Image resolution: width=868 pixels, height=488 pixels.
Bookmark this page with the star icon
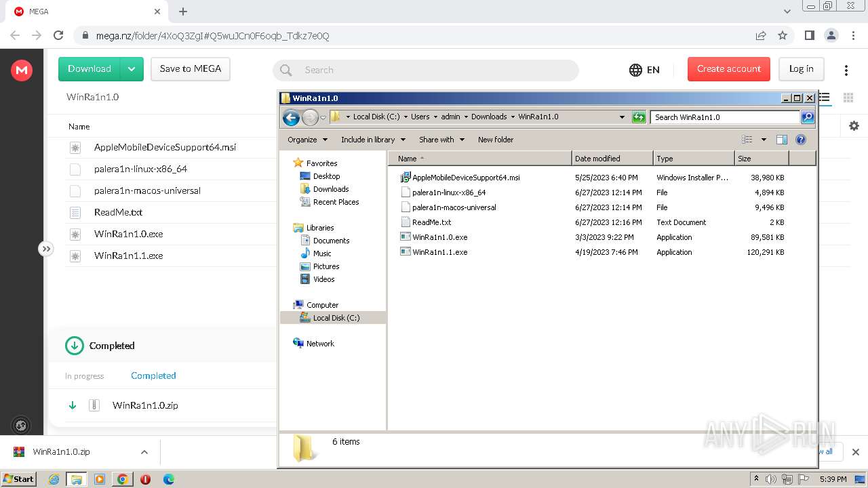click(x=783, y=35)
